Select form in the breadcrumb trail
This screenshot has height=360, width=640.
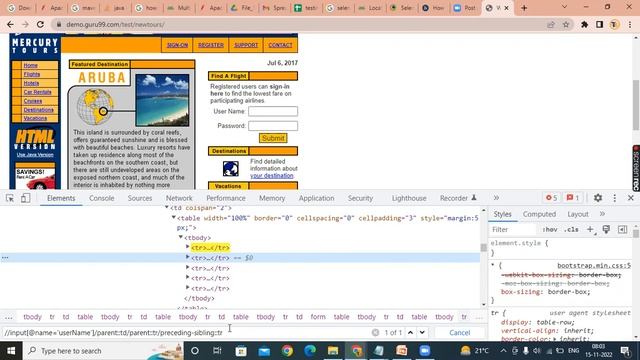click(x=318, y=317)
